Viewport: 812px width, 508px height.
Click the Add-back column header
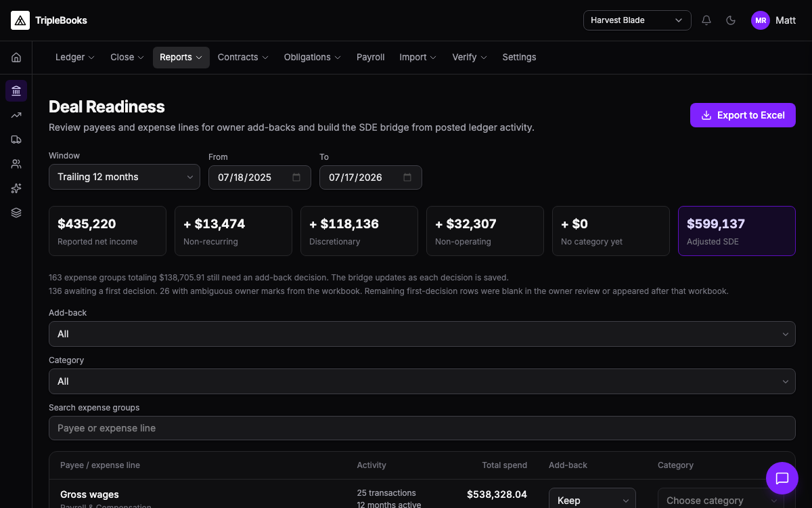coord(568,465)
